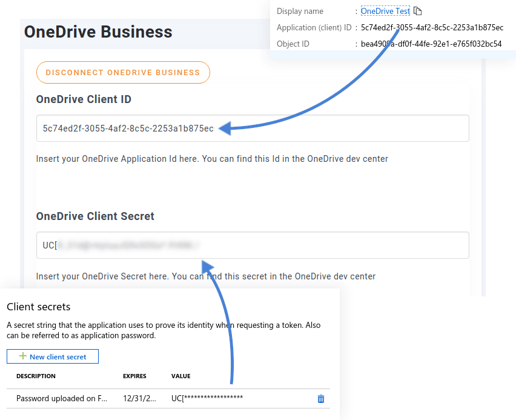516x420 pixels.
Task: Click the OneDrive Business page title
Action: pos(98,32)
